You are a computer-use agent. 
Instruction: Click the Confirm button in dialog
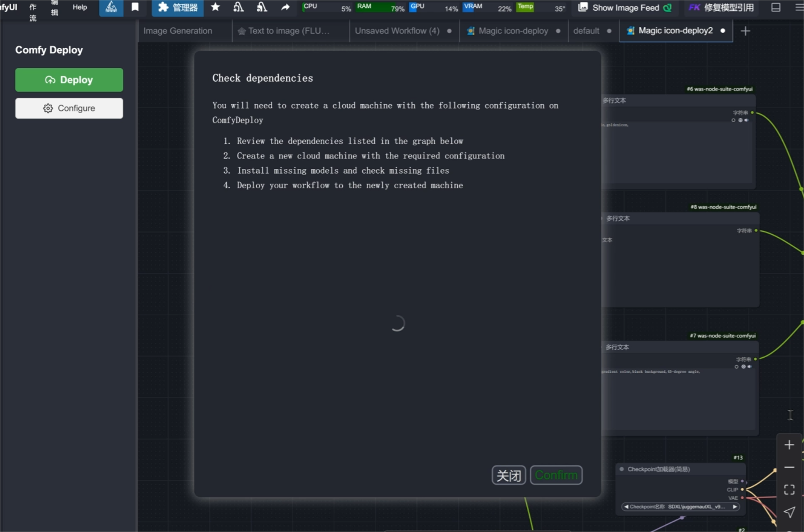(556, 475)
